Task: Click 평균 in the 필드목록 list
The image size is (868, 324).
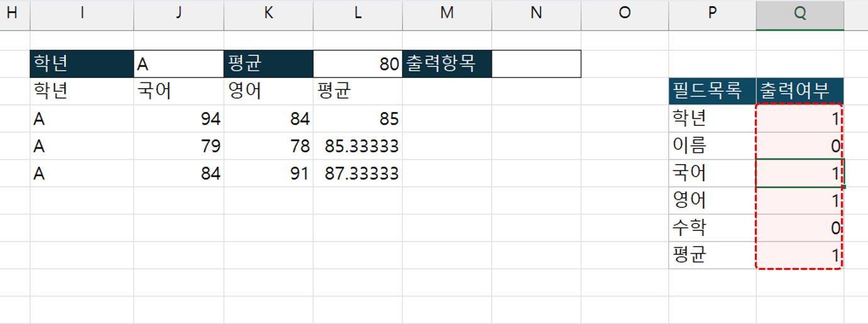Action: click(x=712, y=255)
